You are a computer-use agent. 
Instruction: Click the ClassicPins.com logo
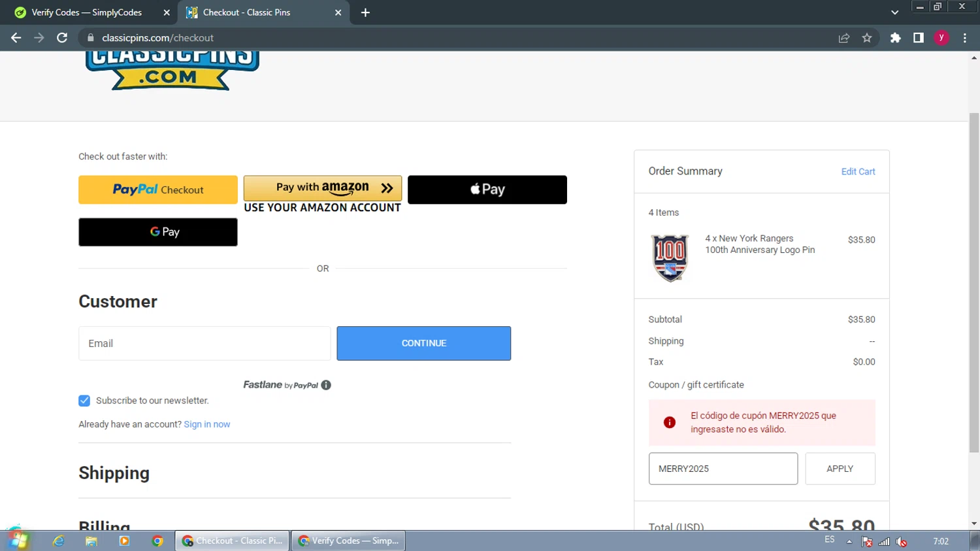pyautogui.click(x=172, y=70)
